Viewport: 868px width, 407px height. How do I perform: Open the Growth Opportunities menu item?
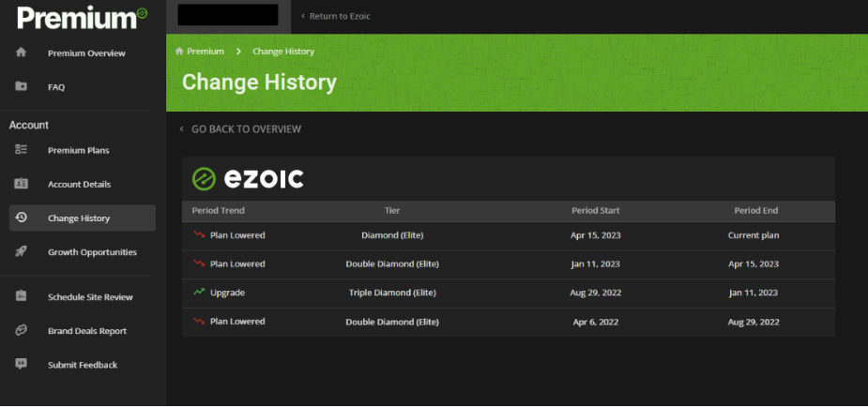pyautogui.click(x=92, y=252)
